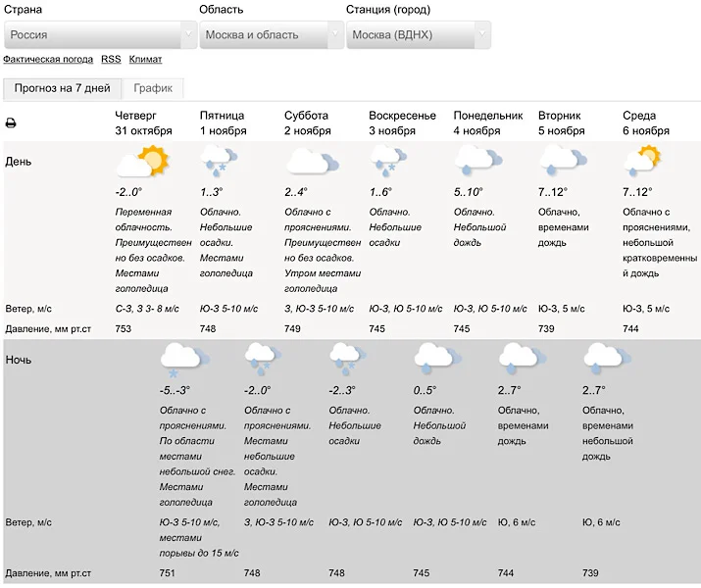Image resolution: width=701 pixels, height=588 pixels.
Task: Click night wind text порывы до 15 м/с
Action: [x=199, y=553]
